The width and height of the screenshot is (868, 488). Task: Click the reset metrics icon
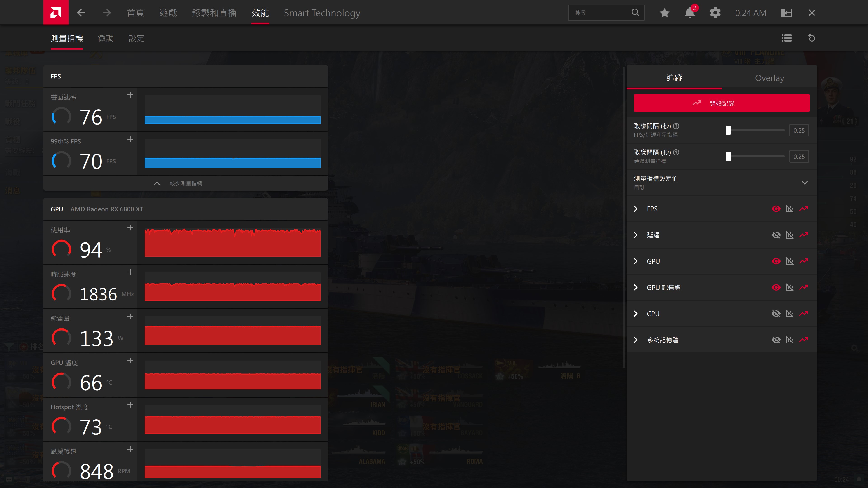tap(811, 38)
